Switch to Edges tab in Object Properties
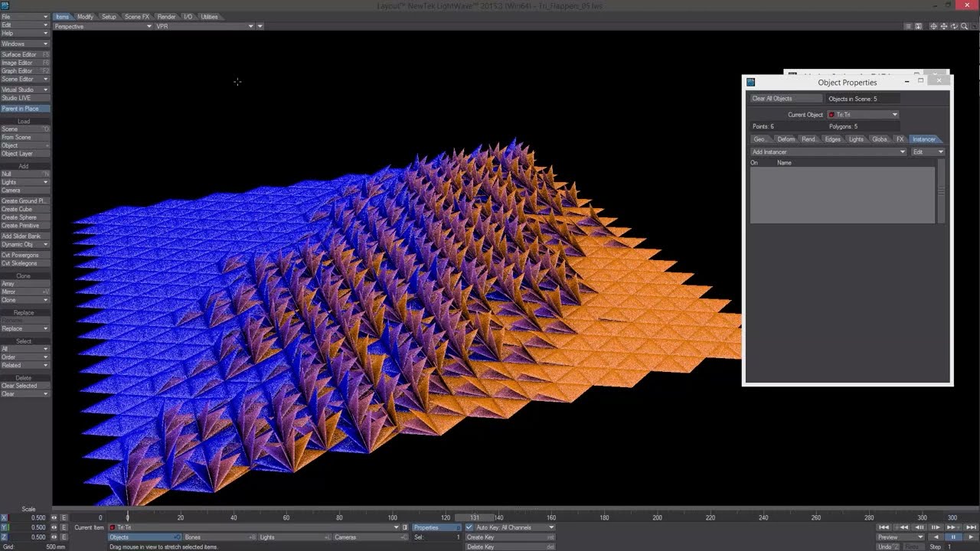 tap(833, 139)
